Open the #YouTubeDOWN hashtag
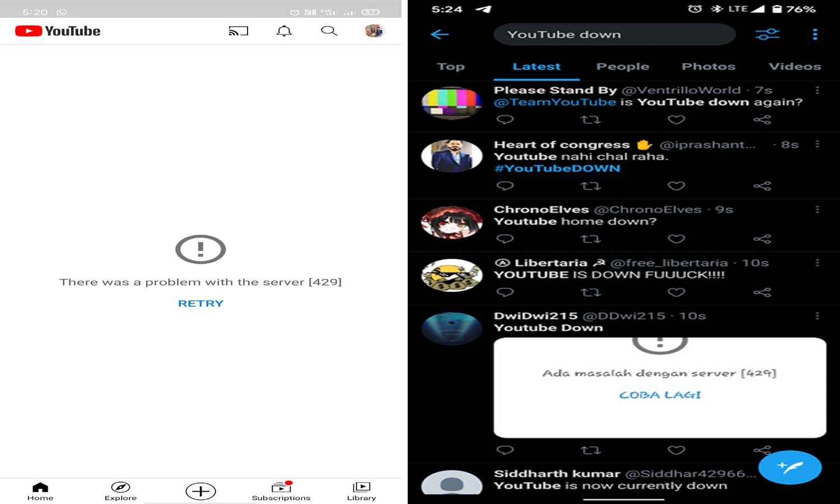840x504 pixels. pos(557,169)
